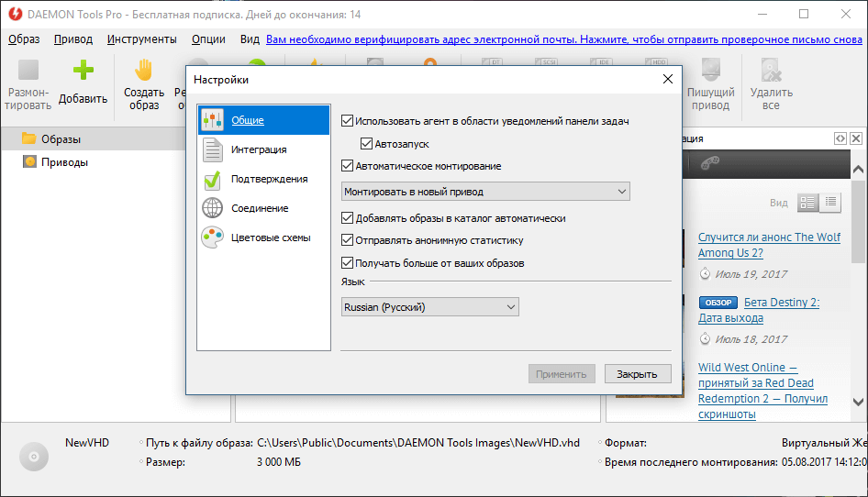Click the General section sliders icon
Screen dimensions: 868x497
[213, 120]
